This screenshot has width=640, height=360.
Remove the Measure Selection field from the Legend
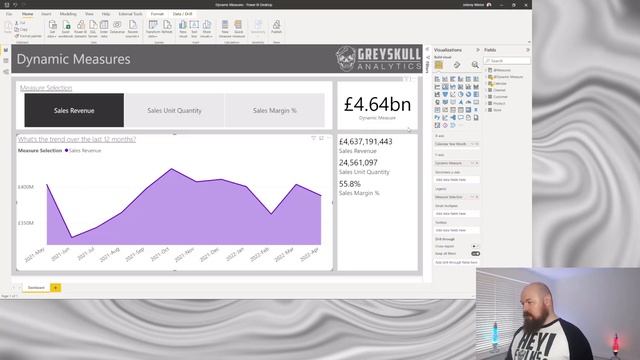pos(477,197)
